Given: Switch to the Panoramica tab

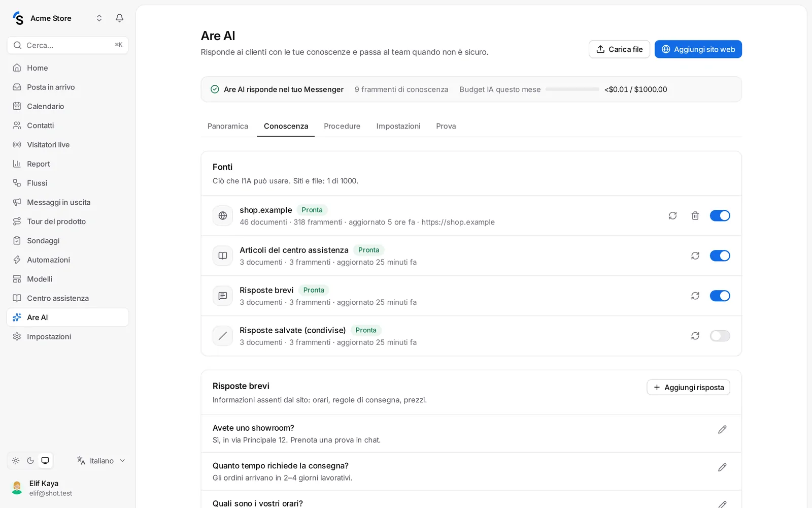Looking at the screenshot, I should 228,126.
